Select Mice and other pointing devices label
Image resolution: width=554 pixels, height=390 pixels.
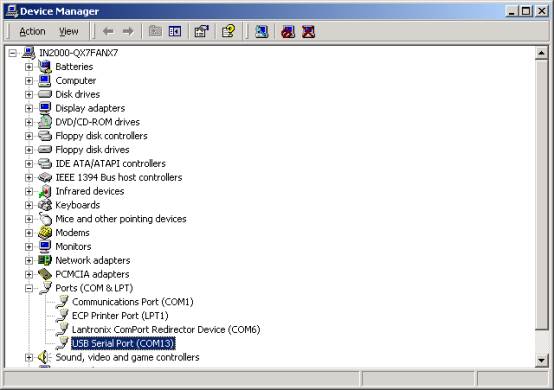coord(121,219)
